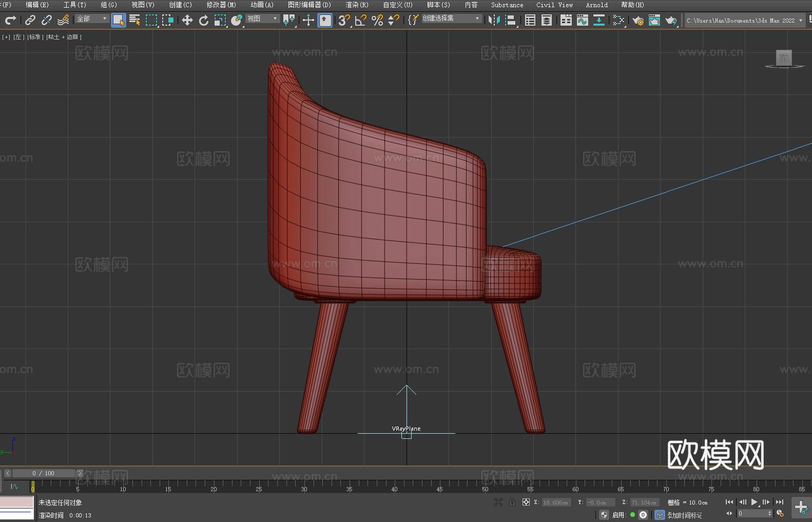The width and height of the screenshot is (812, 522).
Task: Click teal download-arrow toolbar icon
Action: pyautogui.click(x=599, y=20)
